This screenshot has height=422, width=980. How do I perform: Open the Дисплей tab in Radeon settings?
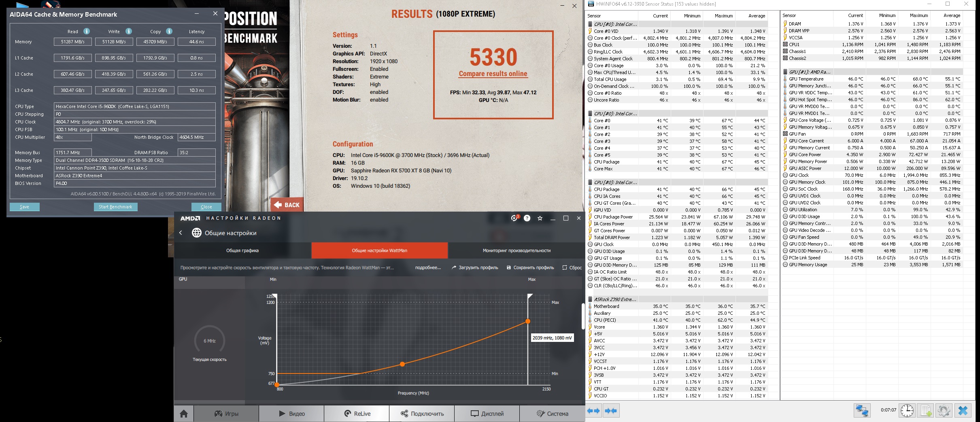point(487,414)
